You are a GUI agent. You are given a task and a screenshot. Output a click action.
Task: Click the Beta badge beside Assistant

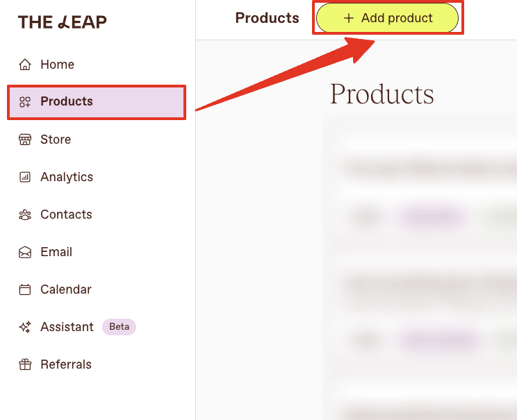click(x=119, y=327)
